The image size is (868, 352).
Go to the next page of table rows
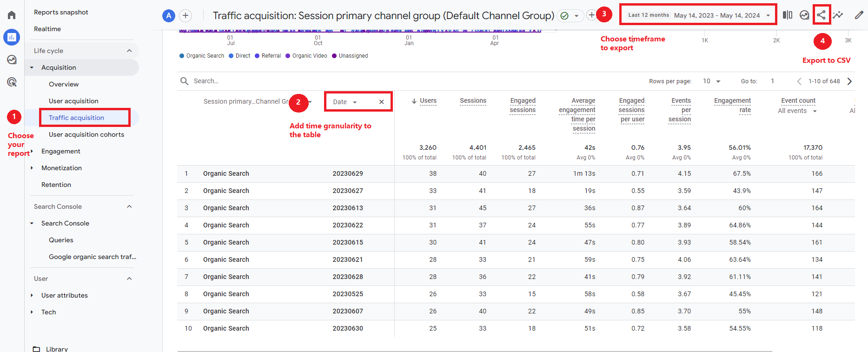[x=849, y=81]
